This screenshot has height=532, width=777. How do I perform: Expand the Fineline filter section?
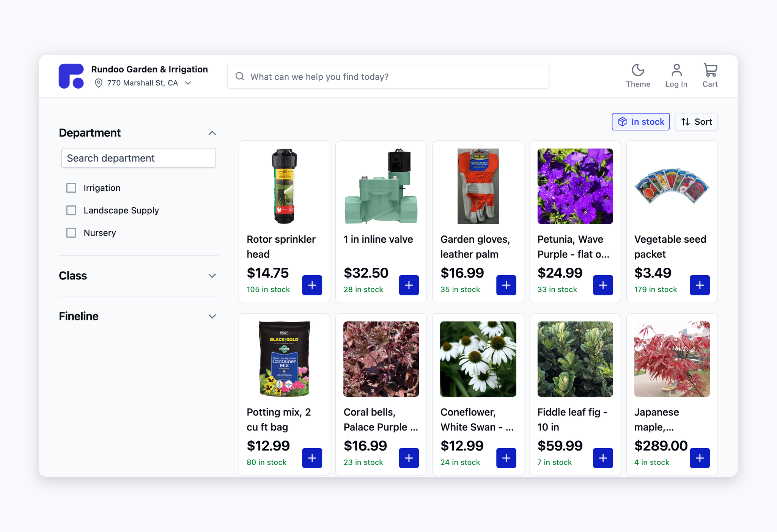[212, 316]
